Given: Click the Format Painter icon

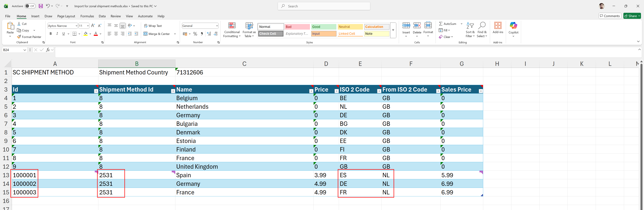Looking at the screenshot, I should 19,37.
